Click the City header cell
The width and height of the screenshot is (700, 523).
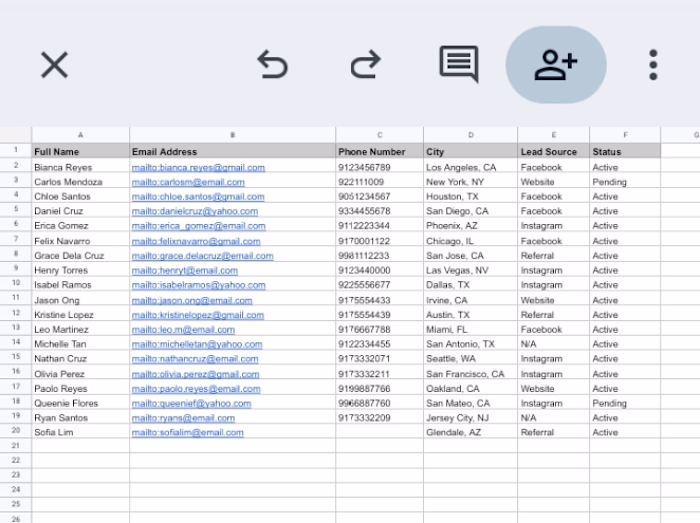click(471, 151)
